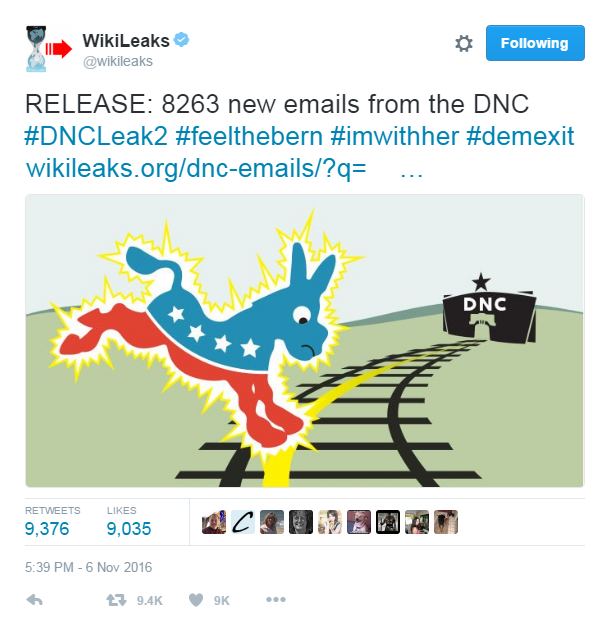Open the more options ellipsis icon
Screen dimensions: 605x630
276,599
